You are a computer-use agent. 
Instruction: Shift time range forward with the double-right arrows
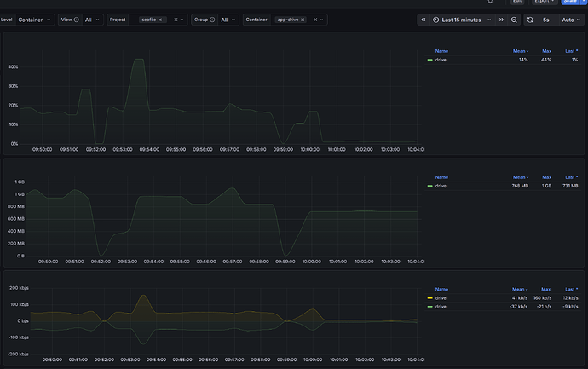pyautogui.click(x=503, y=20)
